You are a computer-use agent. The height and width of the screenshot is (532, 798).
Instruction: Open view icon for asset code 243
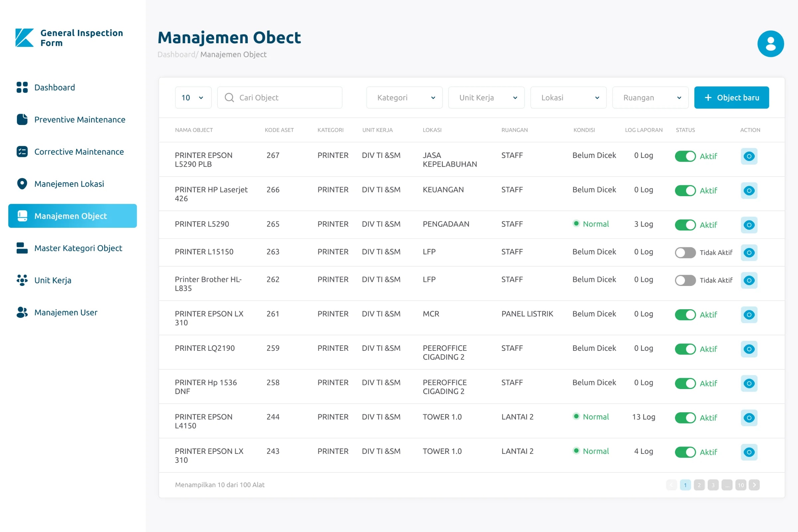pos(749,452)
